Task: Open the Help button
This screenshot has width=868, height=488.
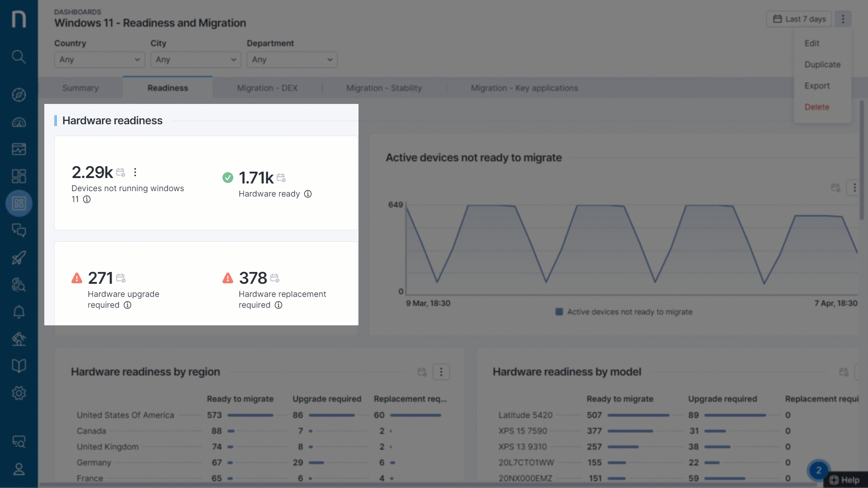Action: (x=844, y=480)
